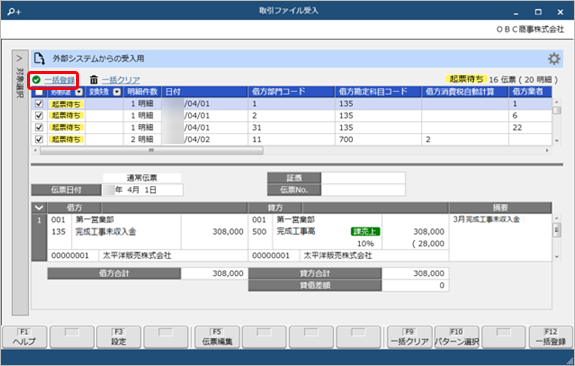This screenshot has height=366, width=575.
Task: Click the debit amount 308,000 in journal line
Action: tap(228, 232)
